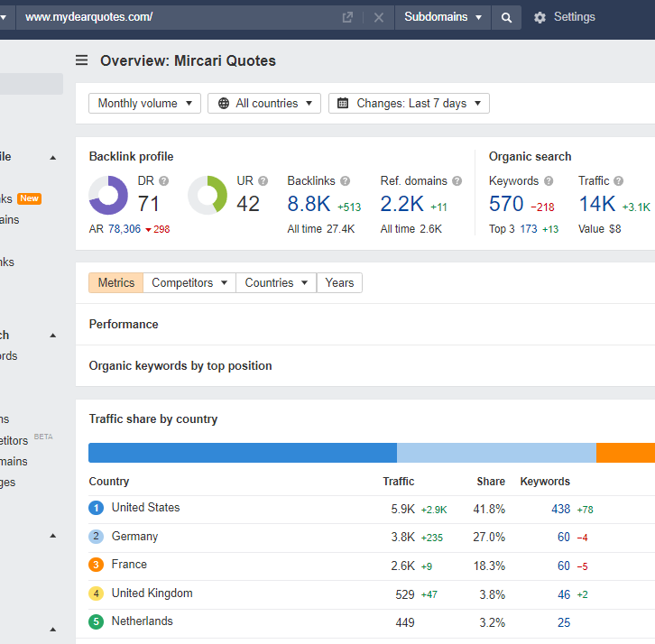Open the Top 3 173 keywords link
The width and height of the screenshot is (655, 644).
click(x=529, y=229)
